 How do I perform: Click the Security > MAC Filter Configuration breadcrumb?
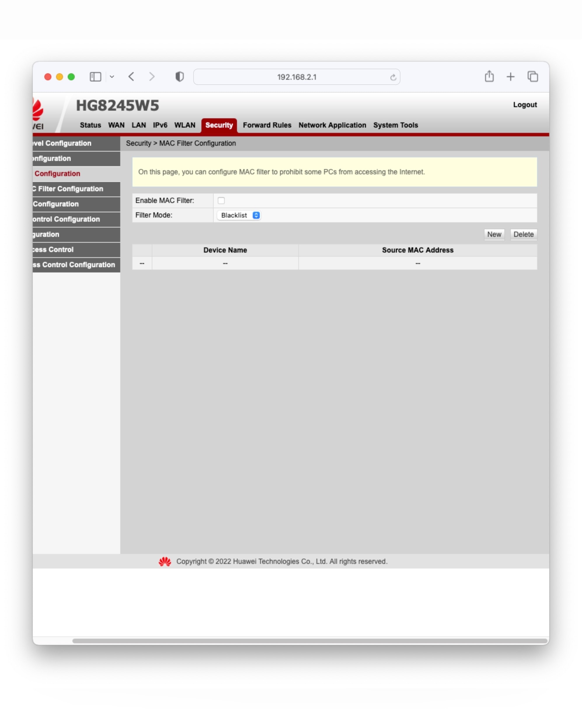coord(181,143)
